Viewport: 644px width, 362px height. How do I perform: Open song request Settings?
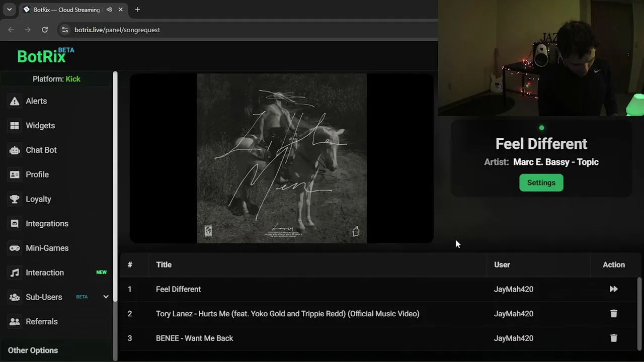tap(541, 183)
